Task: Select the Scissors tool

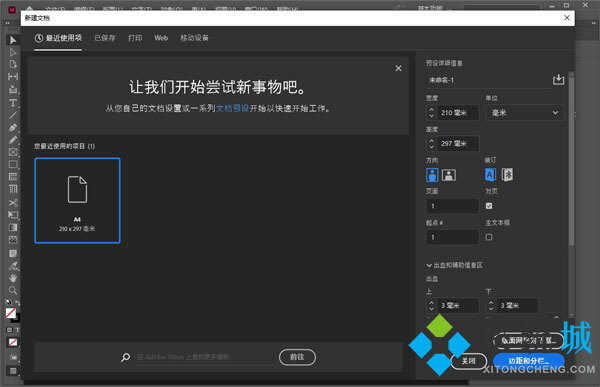Action: [13, 202]
